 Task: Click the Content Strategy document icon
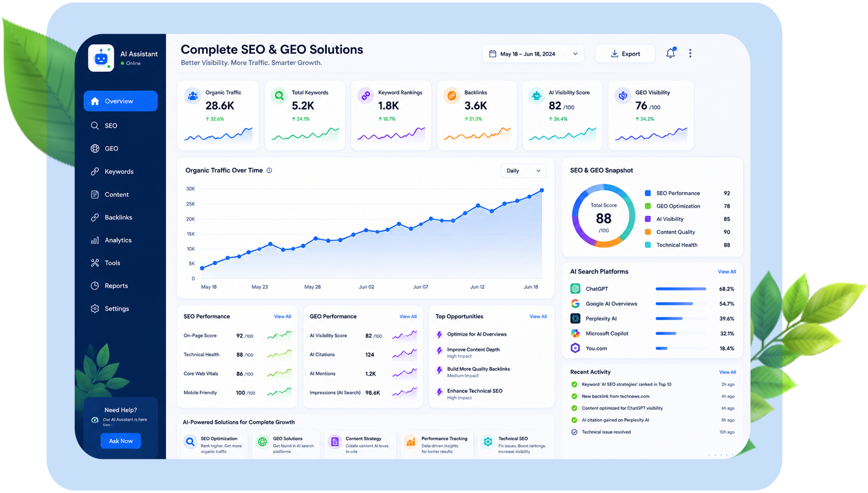click(x=334, y=442)
